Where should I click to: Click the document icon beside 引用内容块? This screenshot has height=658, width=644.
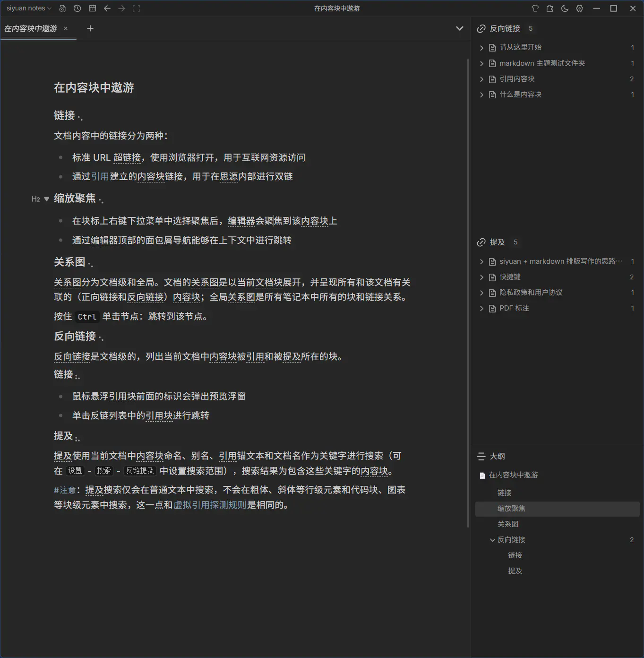pos(492,79)
